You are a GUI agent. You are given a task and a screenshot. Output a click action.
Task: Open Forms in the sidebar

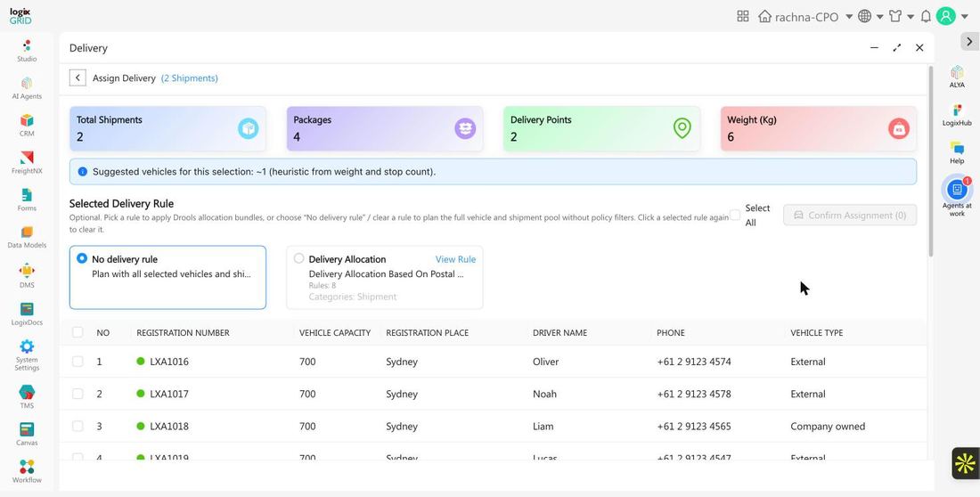coord(27,200)
